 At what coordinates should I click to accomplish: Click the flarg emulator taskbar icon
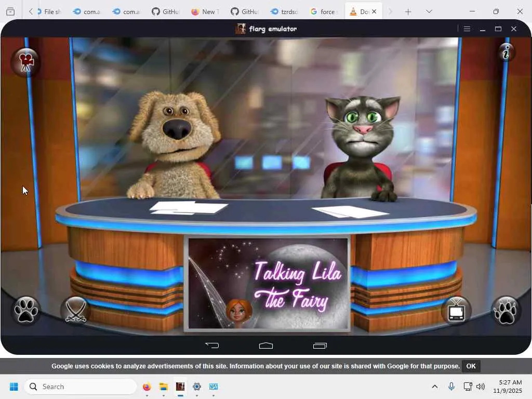(x=180, y=387)
